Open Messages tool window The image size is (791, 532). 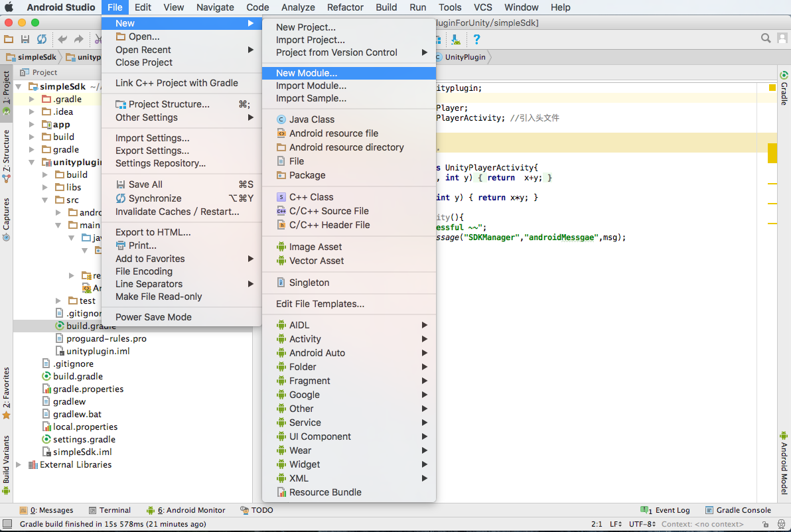coord(46,510)
